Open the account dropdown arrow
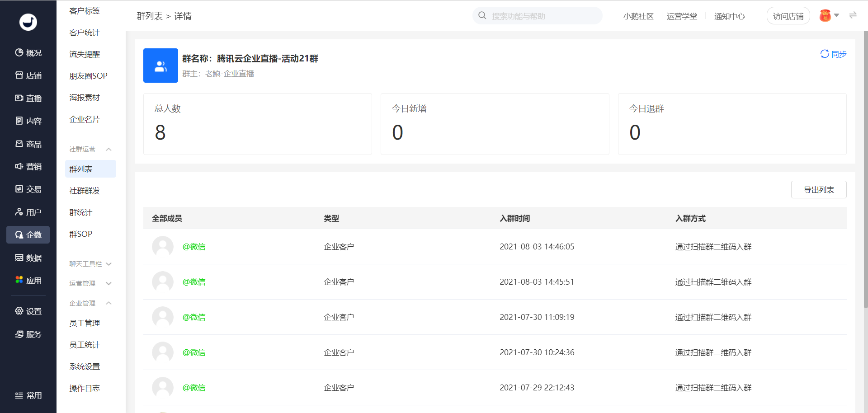This screenshot has width=868, height=413. tap(837, 16)
